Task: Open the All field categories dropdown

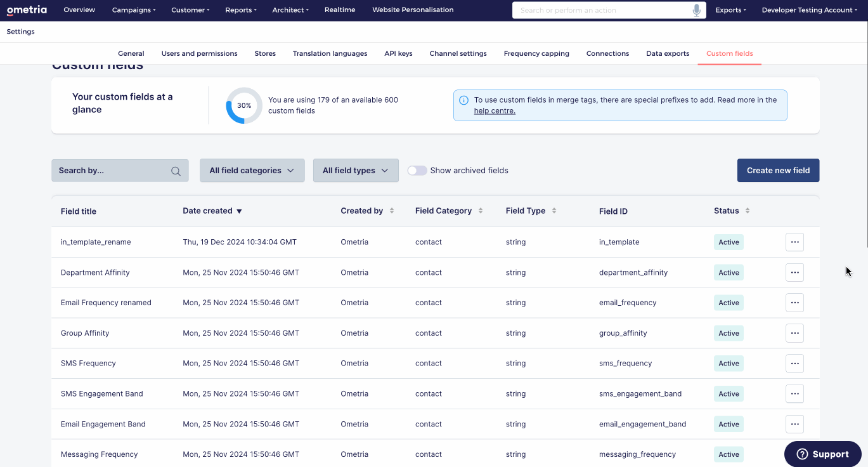Action: coord(252,171)
